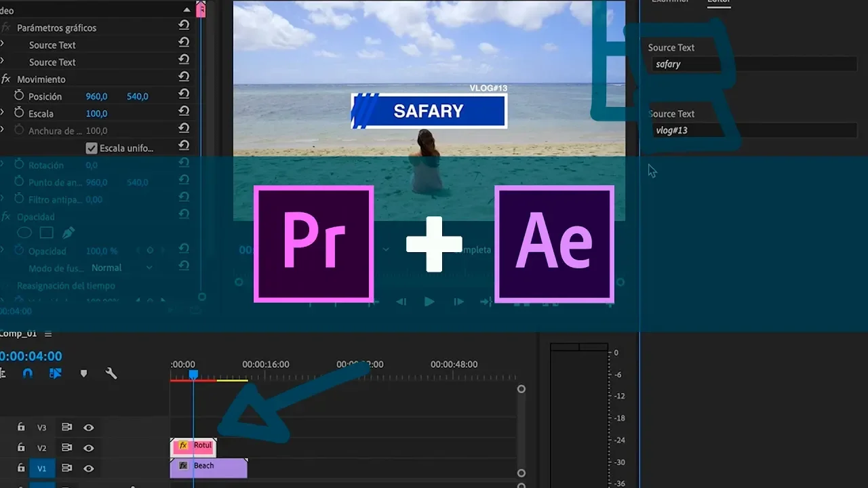Viewport: 868px width, 488px height.
Task: Toggle the Escala animation stopwatch
Action: [x=19, y=113]
